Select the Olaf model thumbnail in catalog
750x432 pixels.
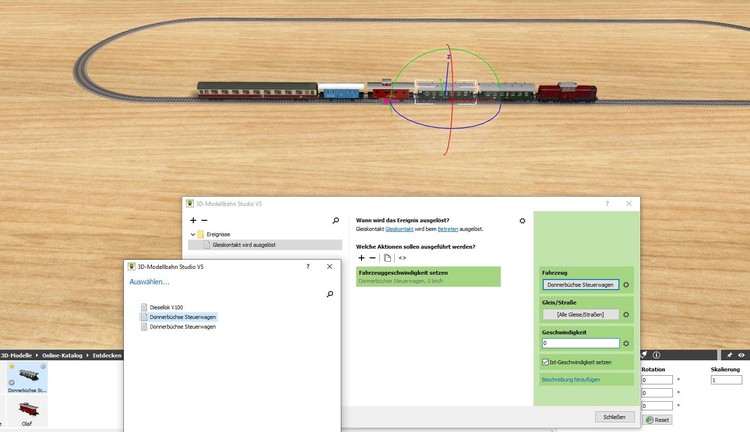click(27, 411)
